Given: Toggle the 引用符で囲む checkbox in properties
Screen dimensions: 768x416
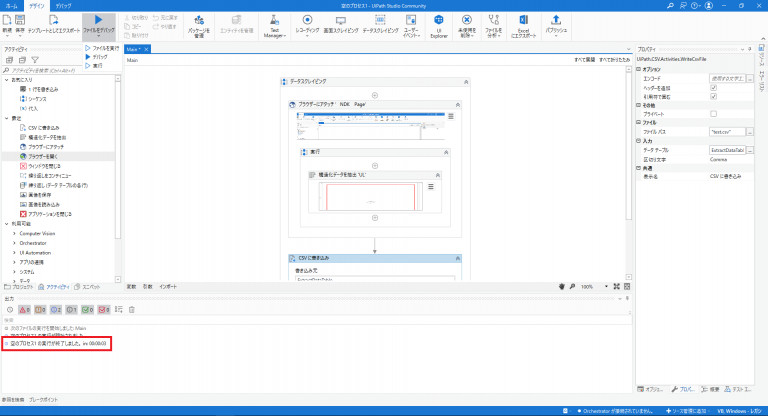Looking at the screenshot, I should pyautogui.click(x=712, y=96).
